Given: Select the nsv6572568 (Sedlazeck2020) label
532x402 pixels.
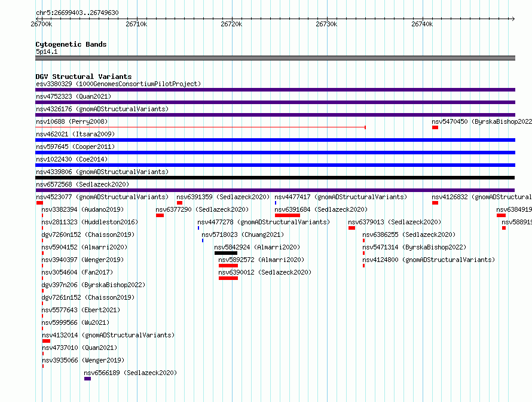Looking at the screenshot, I should pyautogui.click(x=82, y=184).
